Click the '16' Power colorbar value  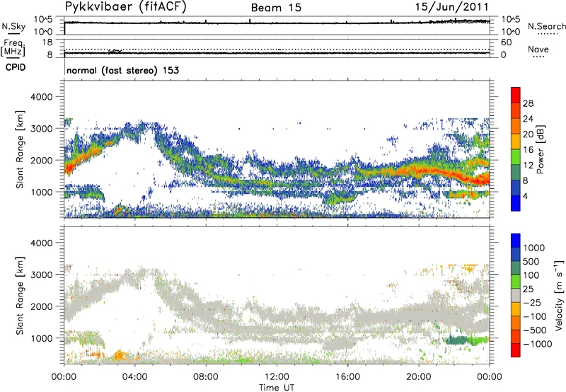pos(528,150)
